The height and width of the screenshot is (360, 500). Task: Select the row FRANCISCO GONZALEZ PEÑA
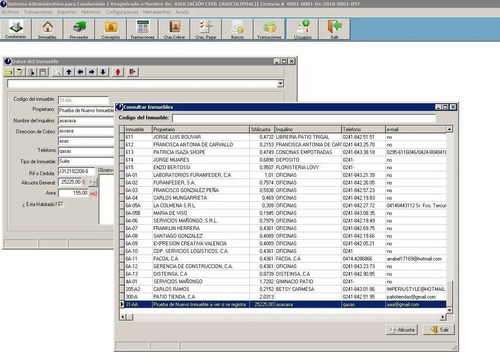click(283, 190)
